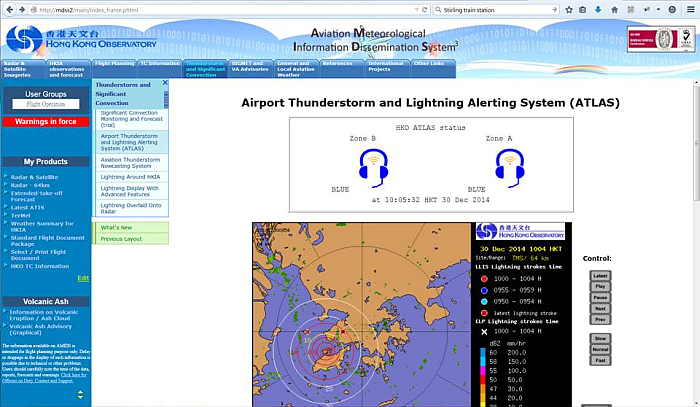Click the round icon beside the hamburger menu
700x407 pixels.
pyautogui.click(x=672, y=9)
